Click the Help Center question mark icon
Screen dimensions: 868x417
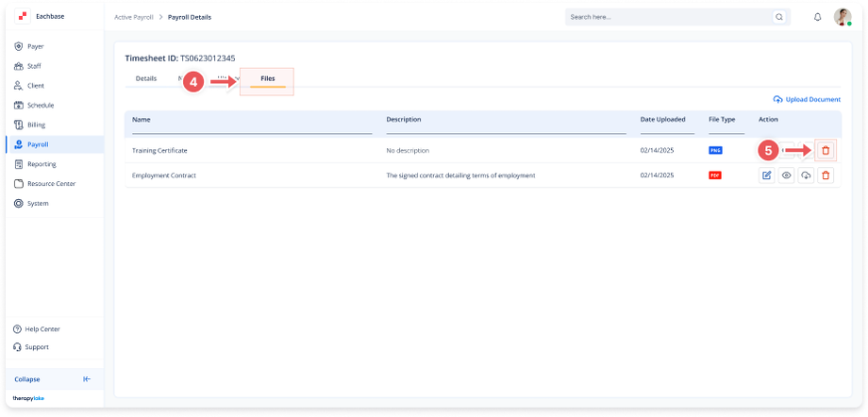click(x=17, y=329)
